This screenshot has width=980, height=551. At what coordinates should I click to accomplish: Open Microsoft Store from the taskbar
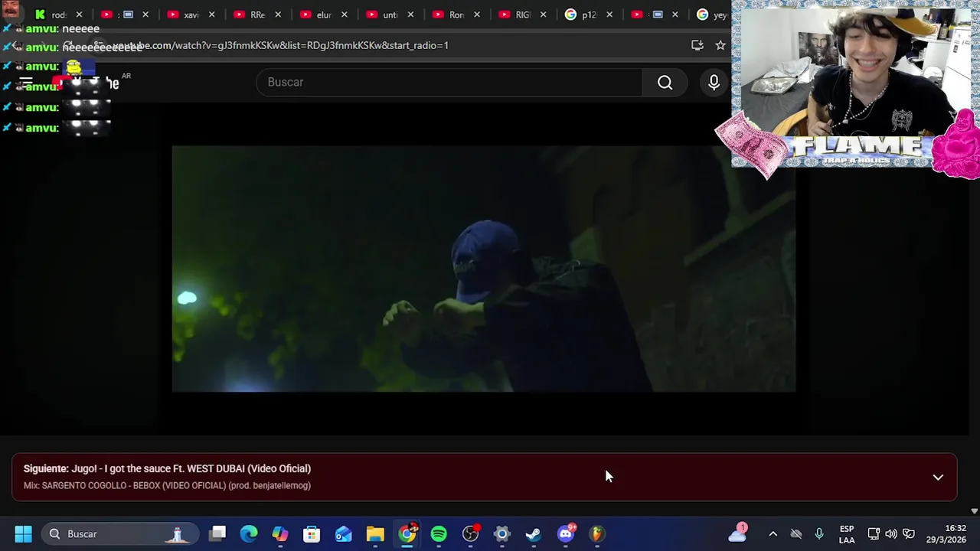click(312, 533)
